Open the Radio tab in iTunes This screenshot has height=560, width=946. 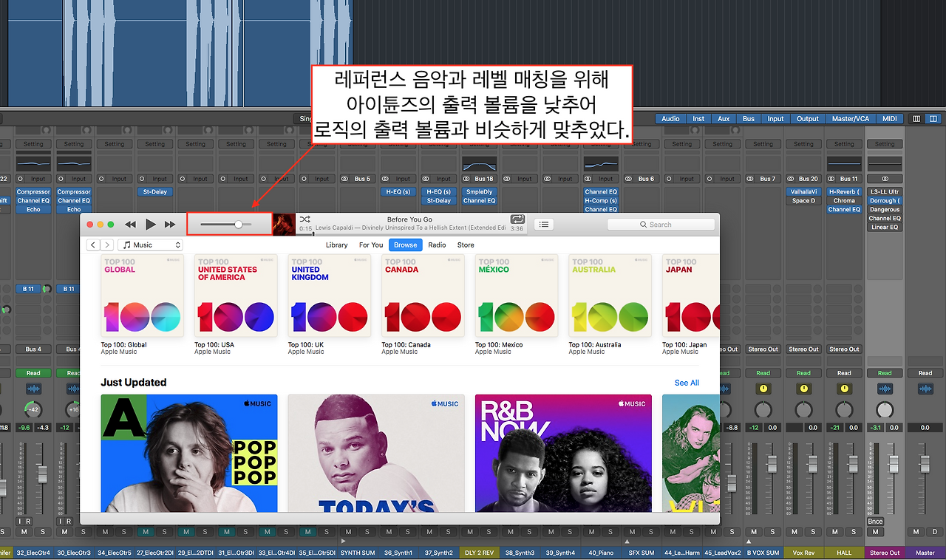(x=437, y=245)
